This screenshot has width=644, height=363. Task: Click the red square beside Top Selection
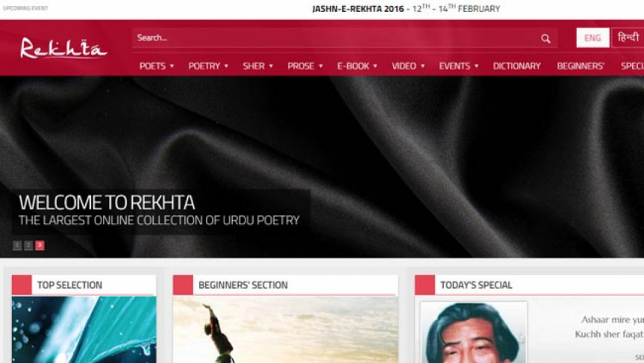pos(22,285)
